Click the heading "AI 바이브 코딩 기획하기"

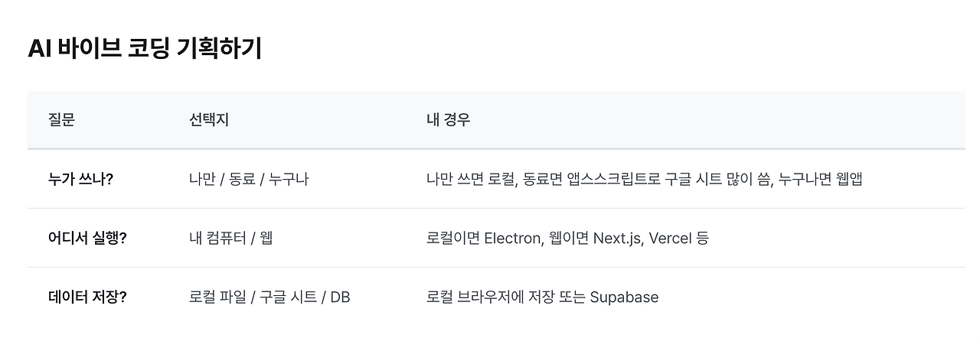click(x=145, y=49)
